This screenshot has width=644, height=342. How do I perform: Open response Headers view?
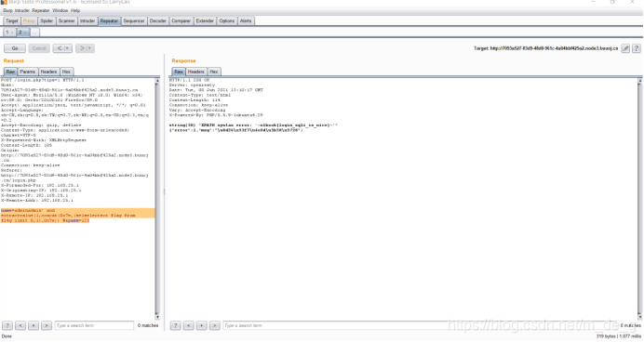(x=196, y=72)
